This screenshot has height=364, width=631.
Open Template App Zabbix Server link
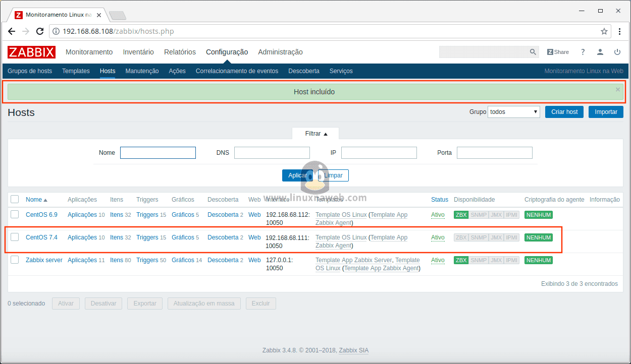353,260
